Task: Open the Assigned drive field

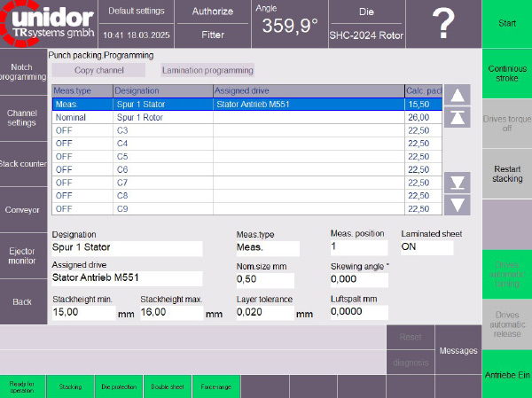Action: (x=127, y=278)
